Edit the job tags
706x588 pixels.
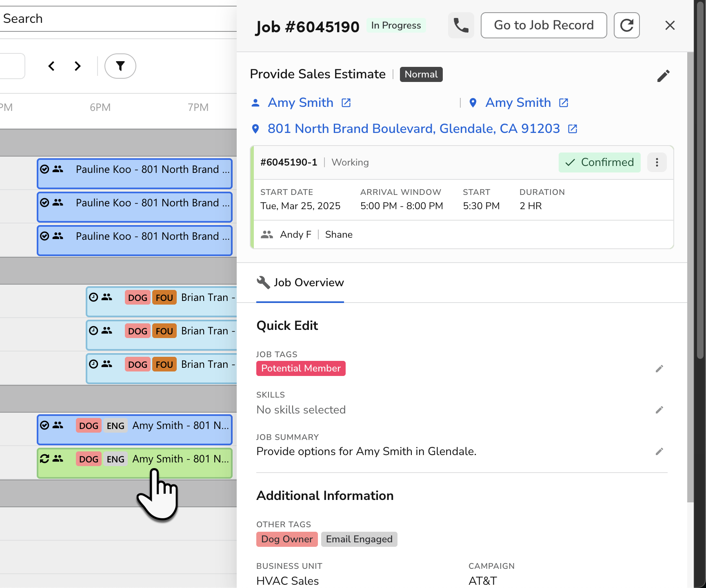[x=659, y=369]
